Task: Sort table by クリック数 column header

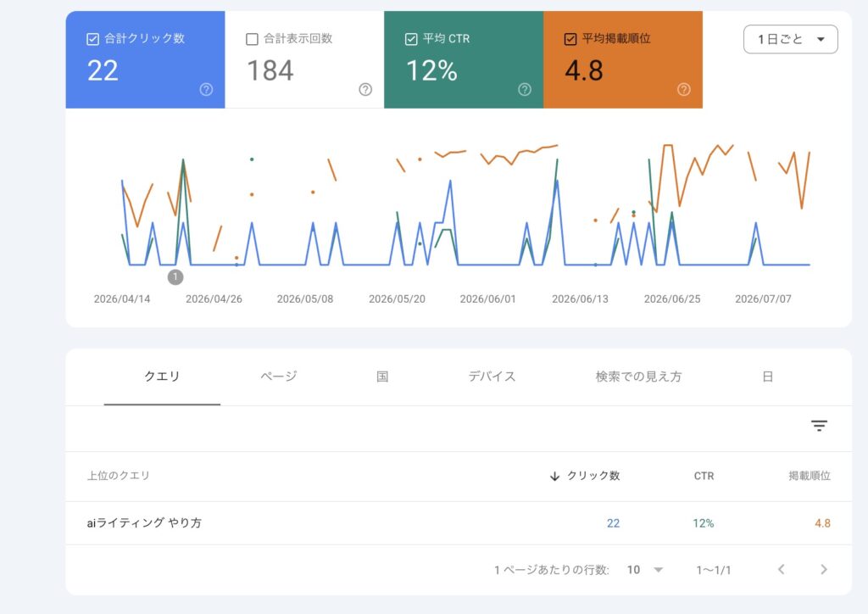Action: click(593, 476)
